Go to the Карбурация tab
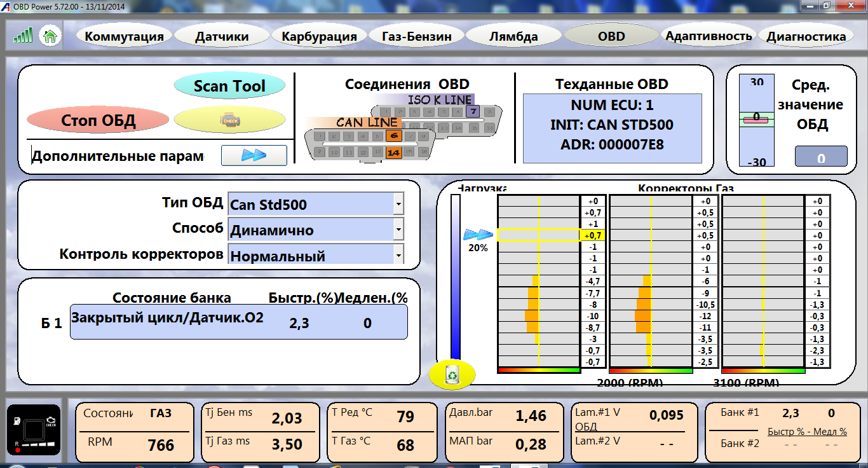The height and width of the screenshot is (468, 868). [319, 36]
